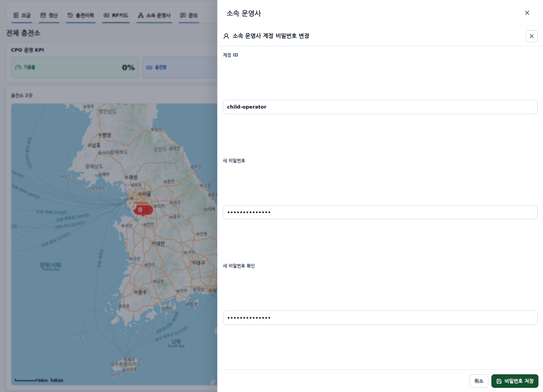Screen dimensions: 543x392
Task: Click the 새 비밀번호 확인 label
Action: (x=239, y=266)
